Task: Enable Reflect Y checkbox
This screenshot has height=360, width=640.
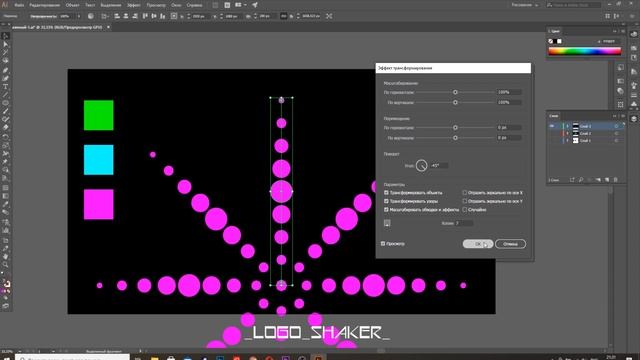Action: point(464,201)
